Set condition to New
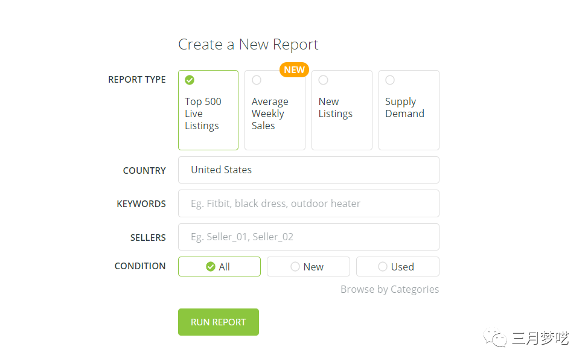Image resolution: width=588 pixels, height=364 pixels. point(308,267)
